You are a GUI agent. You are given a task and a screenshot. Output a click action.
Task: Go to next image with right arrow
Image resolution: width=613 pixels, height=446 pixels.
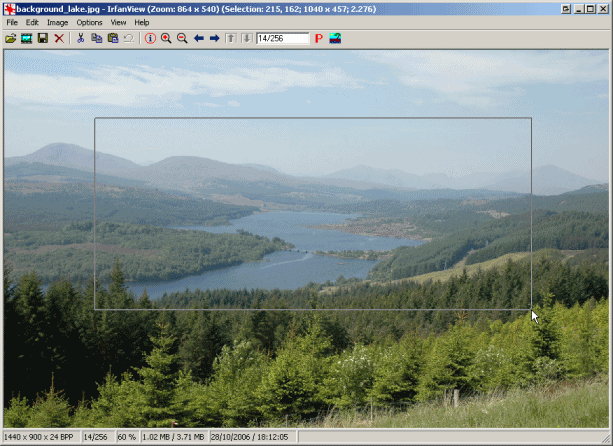(214, 38)
